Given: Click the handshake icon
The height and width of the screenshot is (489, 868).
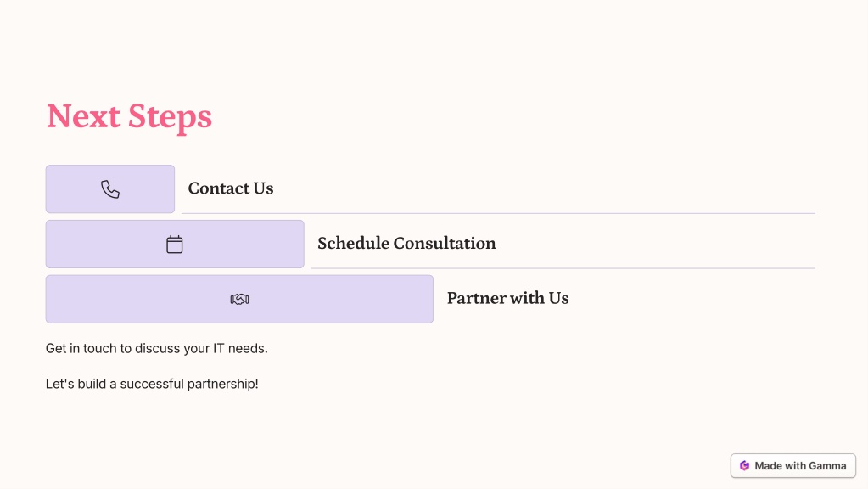Looking at the screenshot, I should coord(239,299).
